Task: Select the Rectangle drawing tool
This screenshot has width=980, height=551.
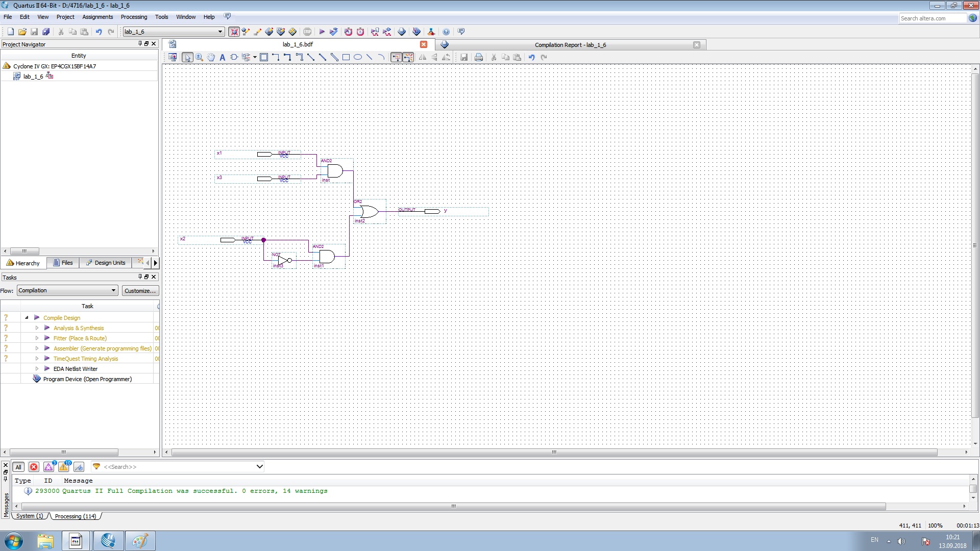Action: pos(346,57)
